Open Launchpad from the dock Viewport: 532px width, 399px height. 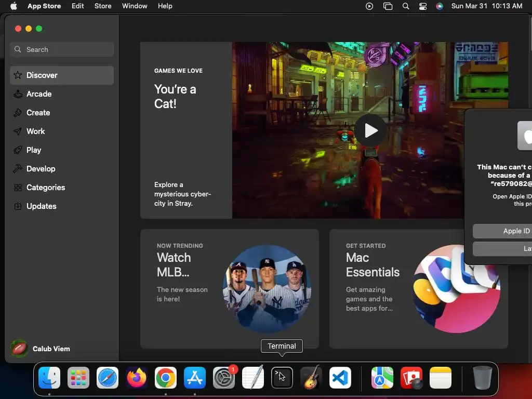[x=78, y=378]
